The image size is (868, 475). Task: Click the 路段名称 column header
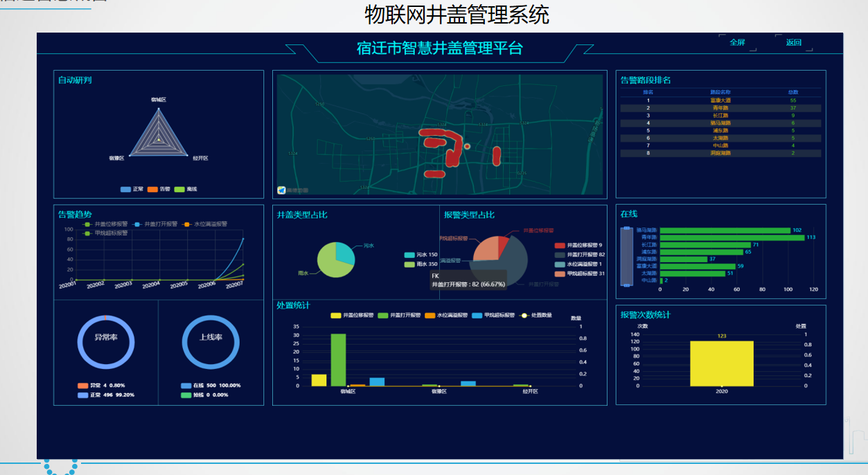click(x=720, y=92)
